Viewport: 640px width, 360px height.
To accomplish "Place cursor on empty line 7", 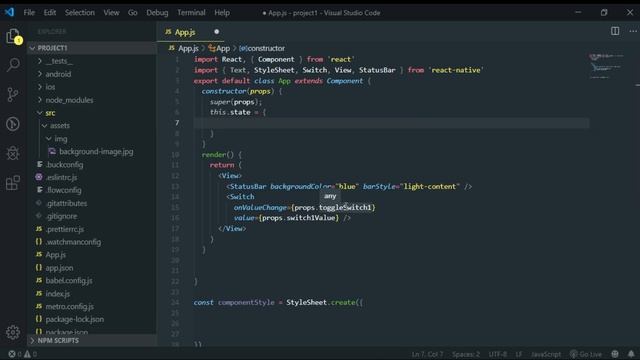I will click(x=391, y=123).
